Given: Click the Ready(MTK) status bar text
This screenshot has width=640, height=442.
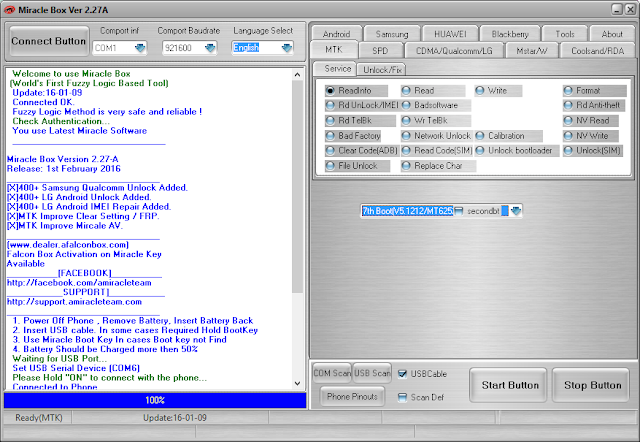Looking at the screenshot, I should [39, 418].
